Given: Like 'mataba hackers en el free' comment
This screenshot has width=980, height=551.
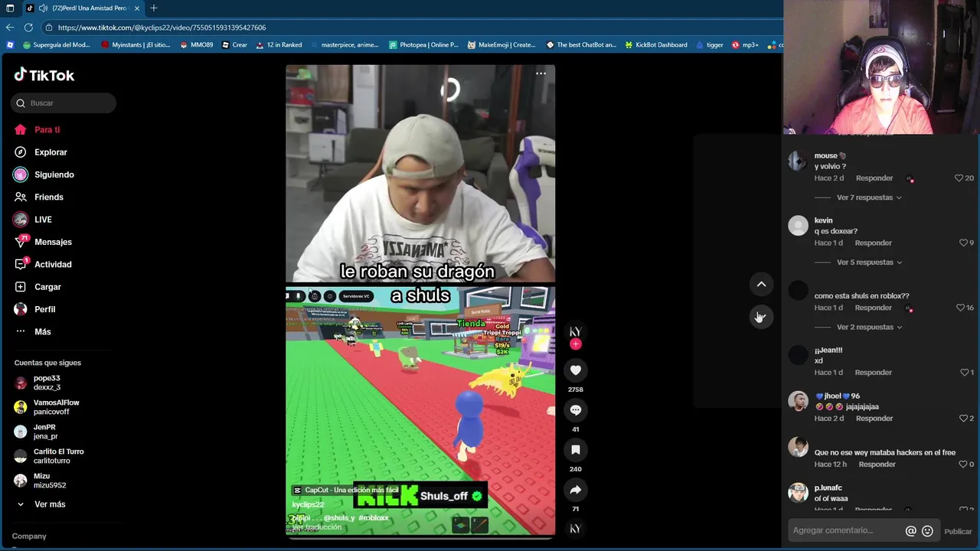Looking at the screenshot, I should coord(963,465).
